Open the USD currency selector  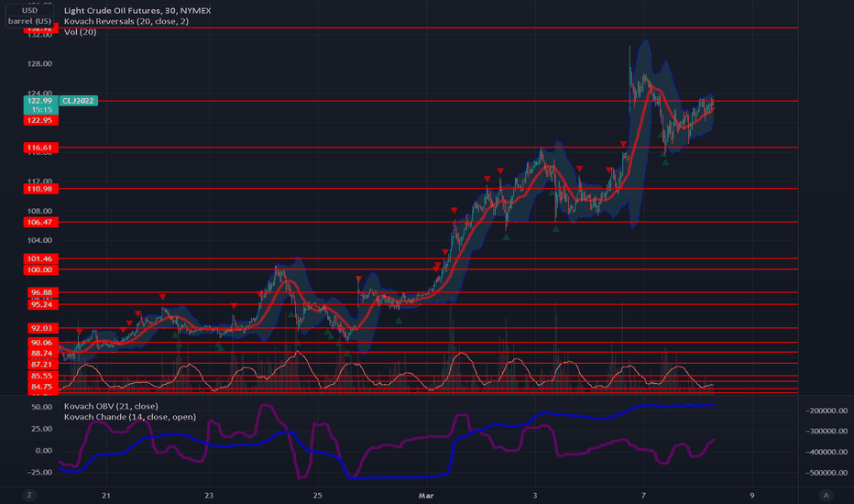coord(29,10)
